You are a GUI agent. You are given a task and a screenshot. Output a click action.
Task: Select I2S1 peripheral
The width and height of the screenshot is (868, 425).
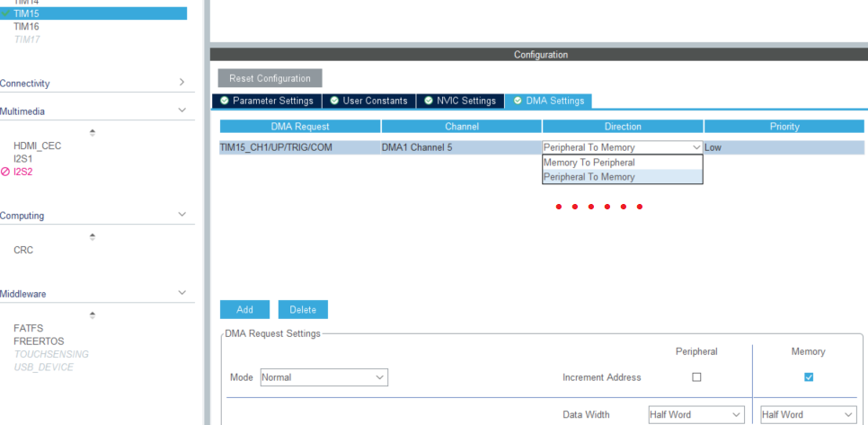coord(22,159)
